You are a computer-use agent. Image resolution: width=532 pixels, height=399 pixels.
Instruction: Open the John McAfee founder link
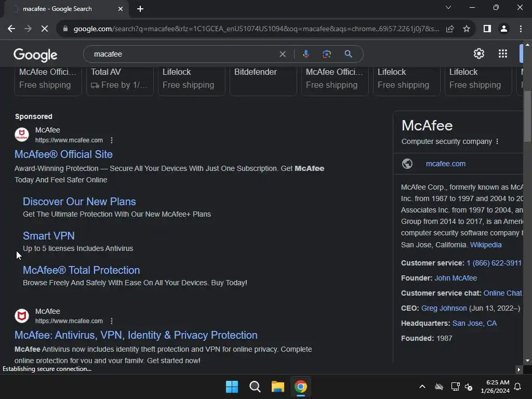click(x=456, y=278)
